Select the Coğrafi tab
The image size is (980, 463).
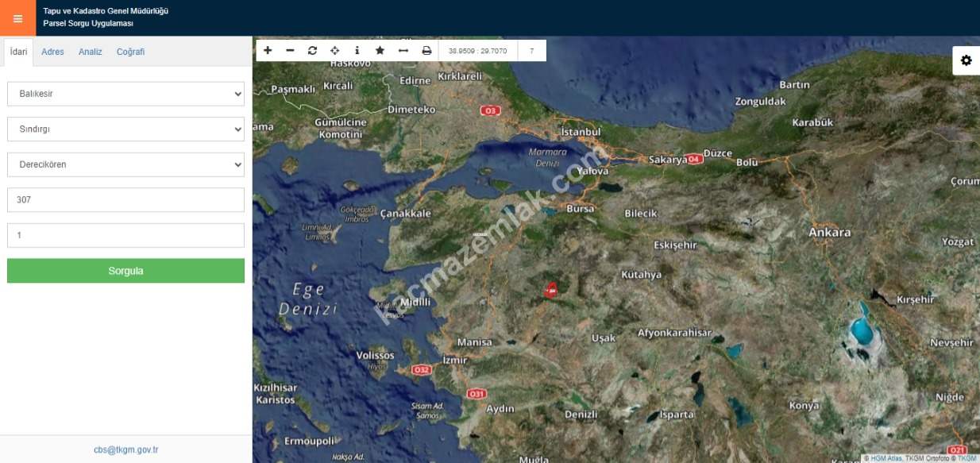click(x=130, y=52)
